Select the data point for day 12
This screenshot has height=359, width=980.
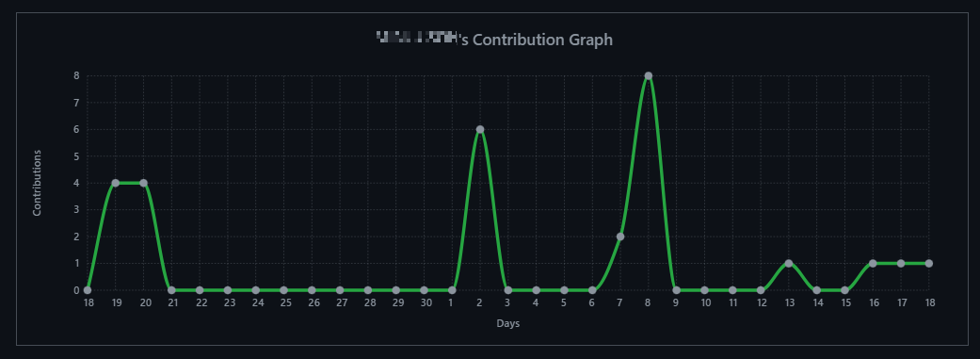pyautogui.click(x=761, y=290)
